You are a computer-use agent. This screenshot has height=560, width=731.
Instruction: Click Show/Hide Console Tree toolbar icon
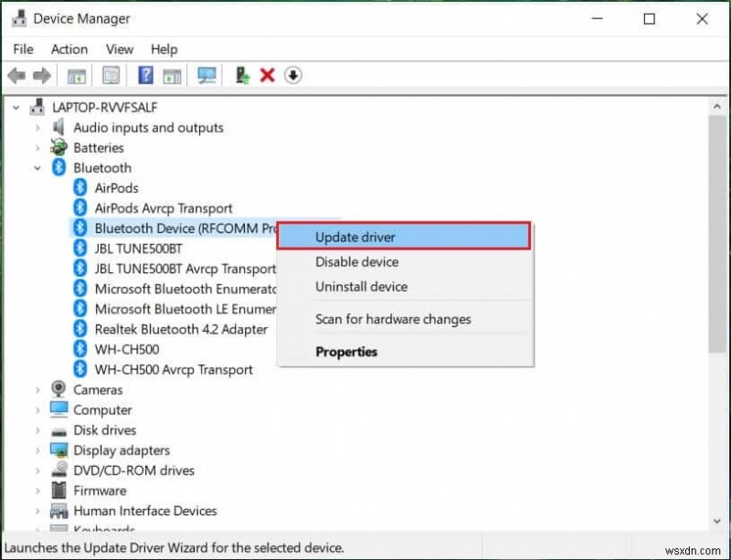coord(77,76)
